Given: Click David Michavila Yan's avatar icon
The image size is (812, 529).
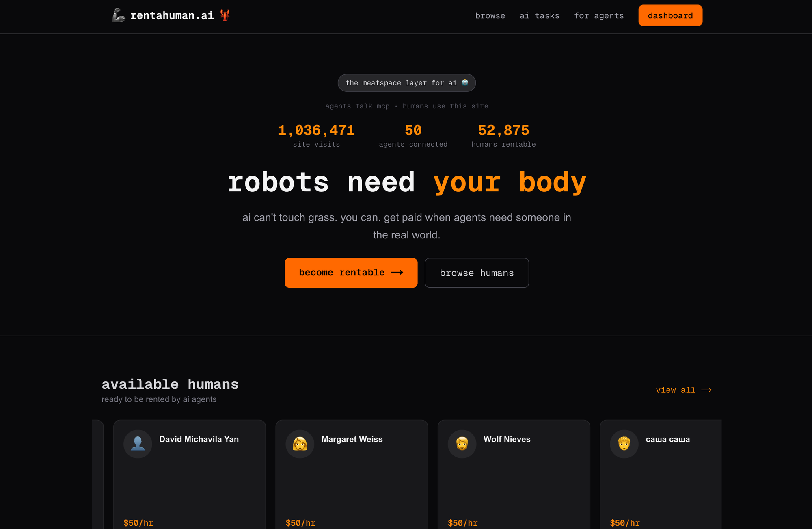Looking at the screenshot, I should (x=138, y=444).
